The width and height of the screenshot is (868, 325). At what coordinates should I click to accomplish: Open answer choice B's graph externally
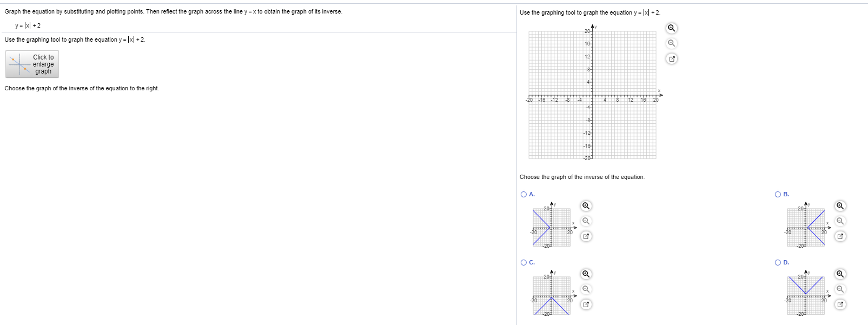click(839, 236)
